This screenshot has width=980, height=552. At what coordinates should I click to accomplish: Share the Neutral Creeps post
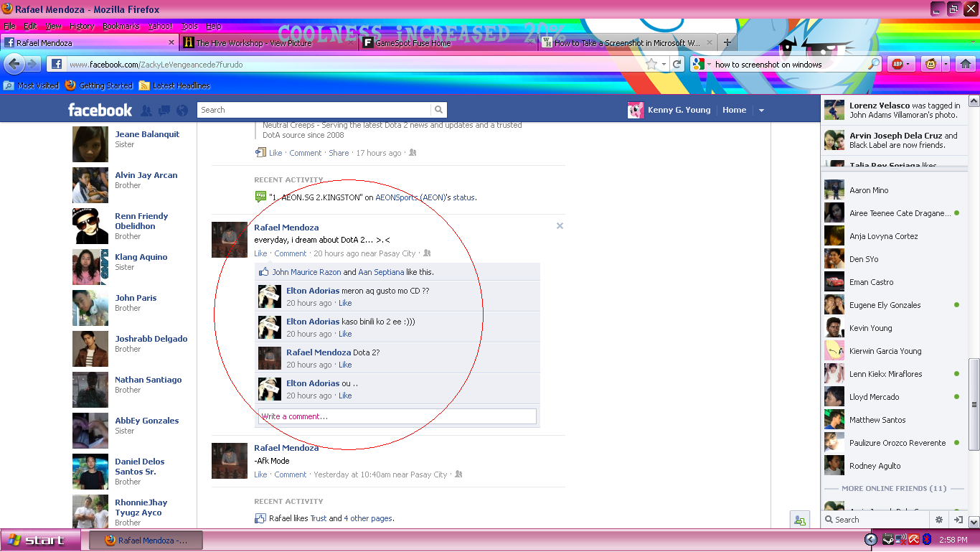point(339,153)
